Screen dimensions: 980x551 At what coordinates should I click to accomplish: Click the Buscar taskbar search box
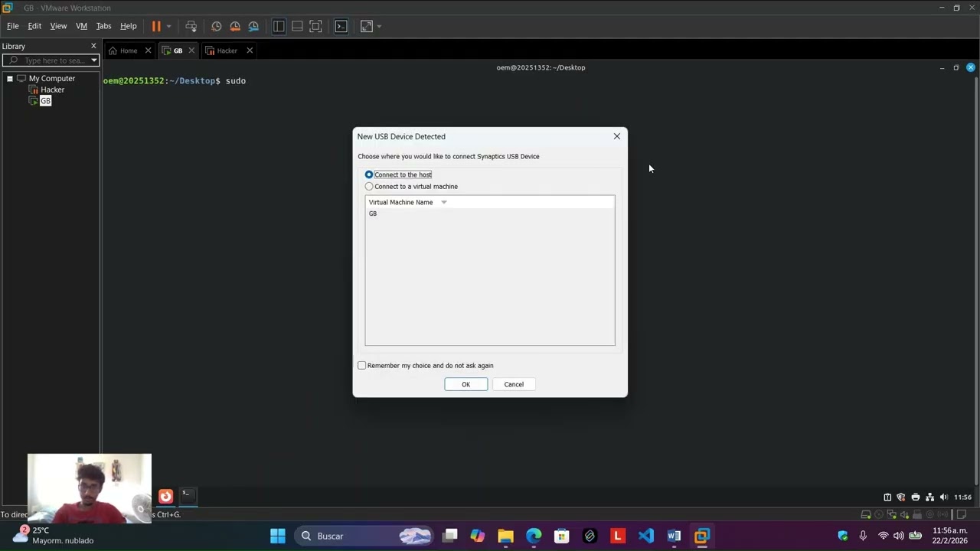[x=364, y=536]
